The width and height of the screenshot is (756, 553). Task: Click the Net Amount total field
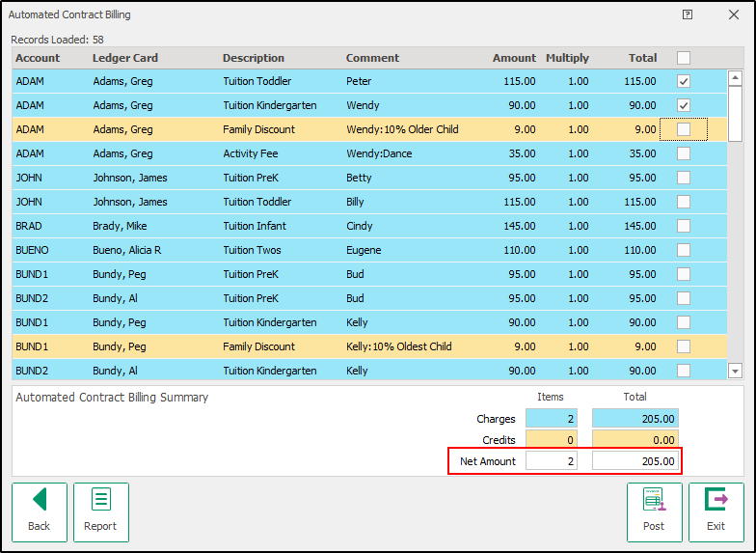pos(634,461)
